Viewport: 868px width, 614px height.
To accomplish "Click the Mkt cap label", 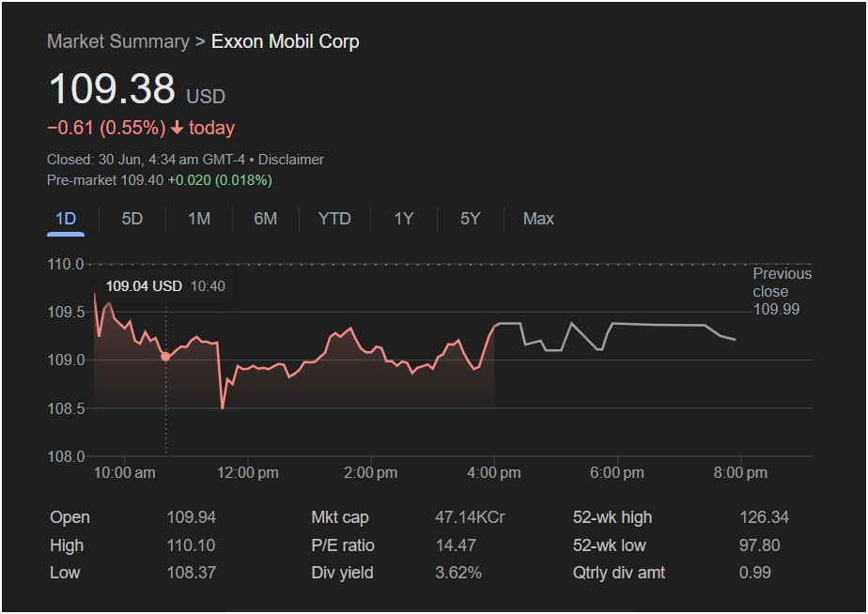I will click(x=340, y=517).
